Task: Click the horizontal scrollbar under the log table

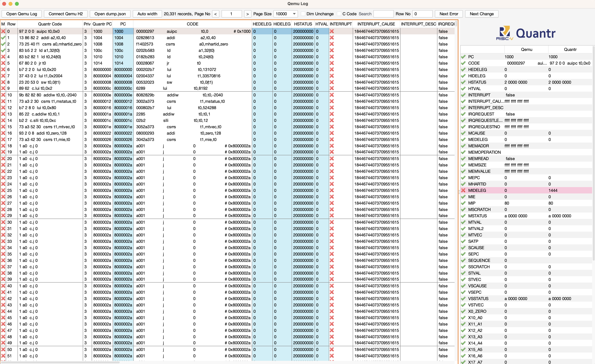Action: [60, 362]
